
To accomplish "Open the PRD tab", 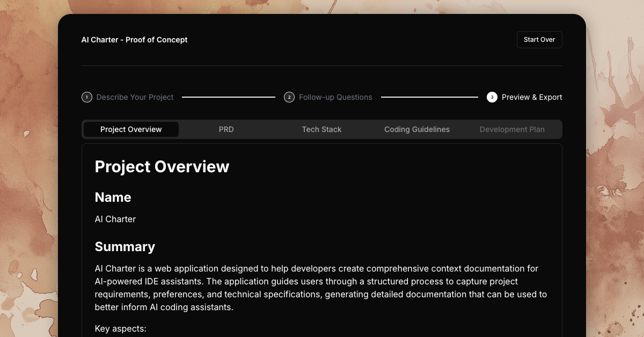I will 226,129.
